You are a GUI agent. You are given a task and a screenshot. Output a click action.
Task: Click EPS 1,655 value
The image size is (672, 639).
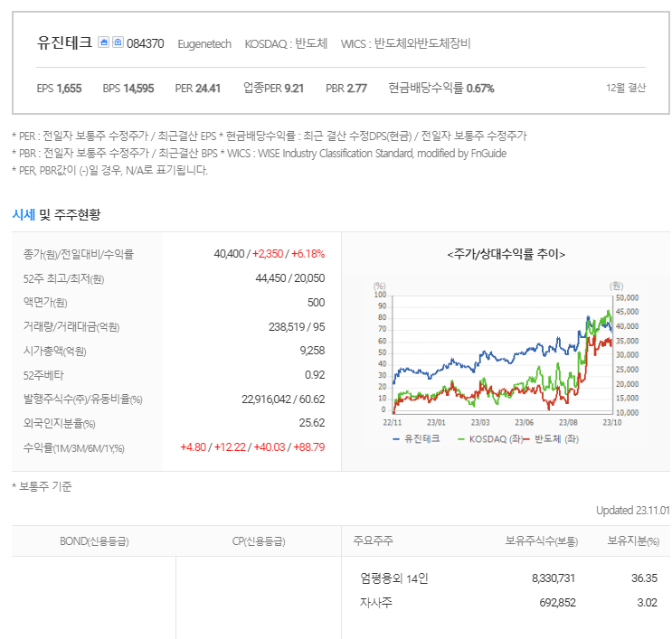click(59, 89)
